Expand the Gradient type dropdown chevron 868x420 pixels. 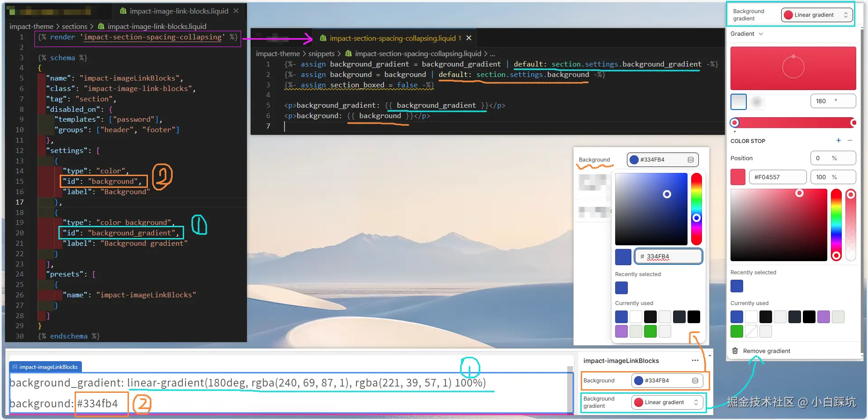click(761, 34)
